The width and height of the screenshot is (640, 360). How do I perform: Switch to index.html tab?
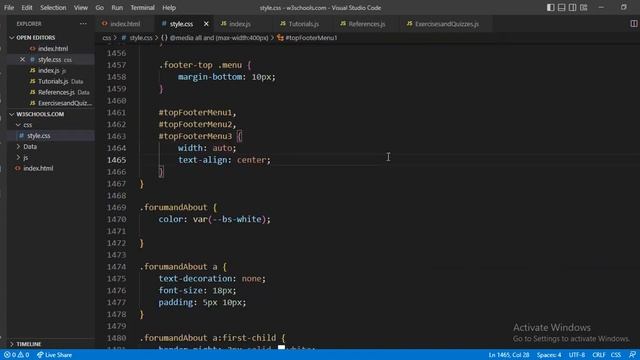point(125,24)
